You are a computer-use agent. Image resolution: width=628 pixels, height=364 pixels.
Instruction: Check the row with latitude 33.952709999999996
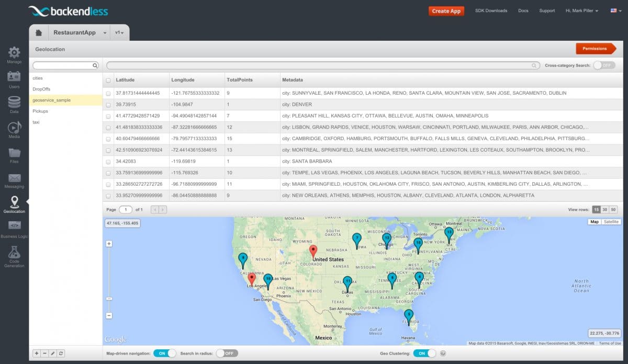tap(108, 196)
